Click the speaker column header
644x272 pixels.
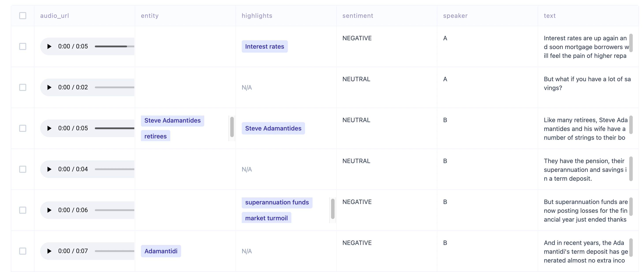point(455,16)
